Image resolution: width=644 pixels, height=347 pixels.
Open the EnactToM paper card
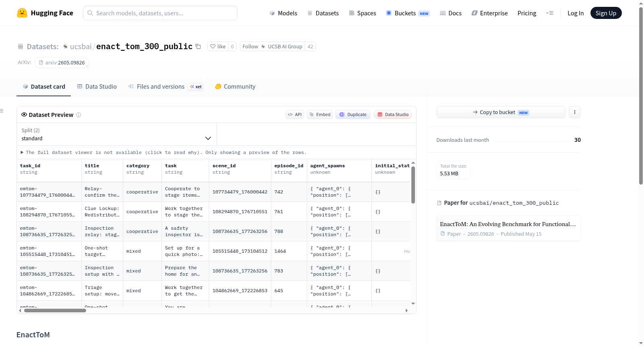[x=508, y=228]
